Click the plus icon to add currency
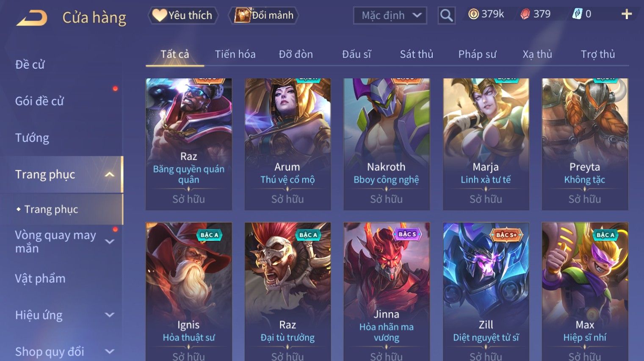 coord(627,14)
